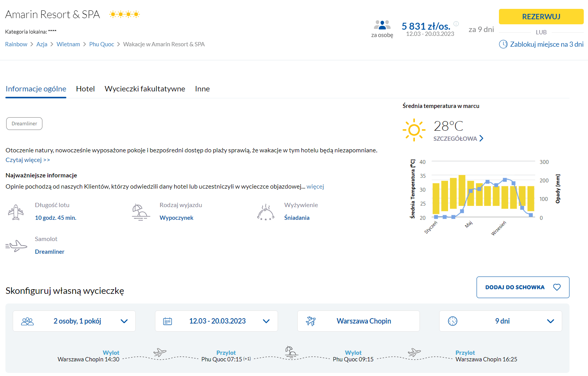The width and height of the screenshot is (588, 376).
Task: Click the Styczeń label on climate chart
Action: [431, 228]
